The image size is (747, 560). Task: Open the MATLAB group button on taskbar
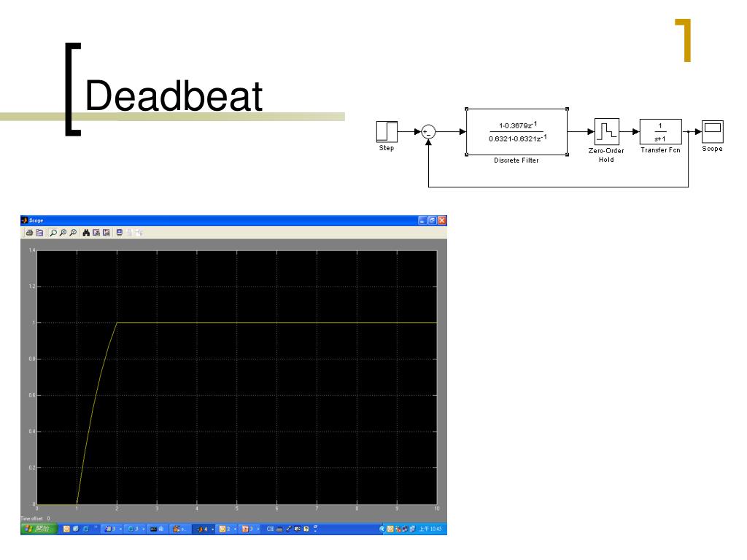pos(203,529)
